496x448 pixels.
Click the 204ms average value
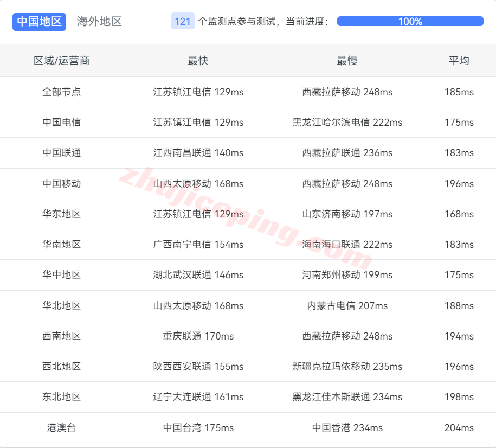[459, 428]
